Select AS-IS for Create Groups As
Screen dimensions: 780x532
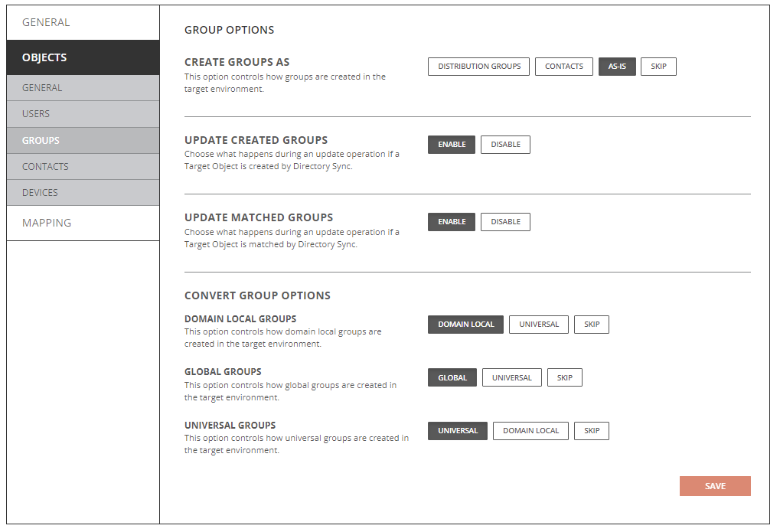pyautogui.click(x=617, y=67)
